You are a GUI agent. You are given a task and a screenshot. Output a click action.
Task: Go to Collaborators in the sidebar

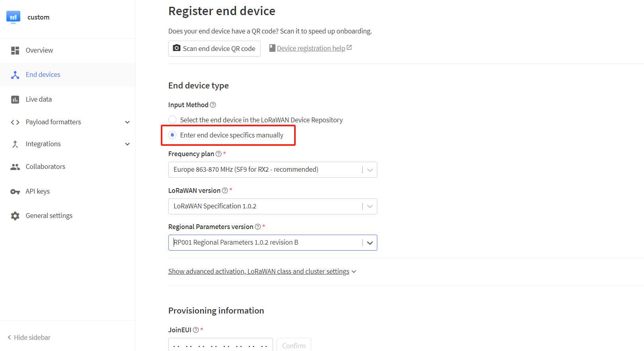[x=45, y=167]
